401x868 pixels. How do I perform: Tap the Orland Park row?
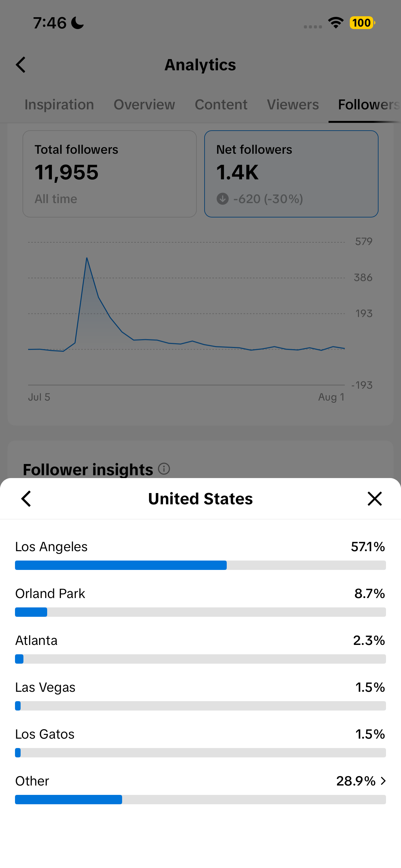(200, 603)
